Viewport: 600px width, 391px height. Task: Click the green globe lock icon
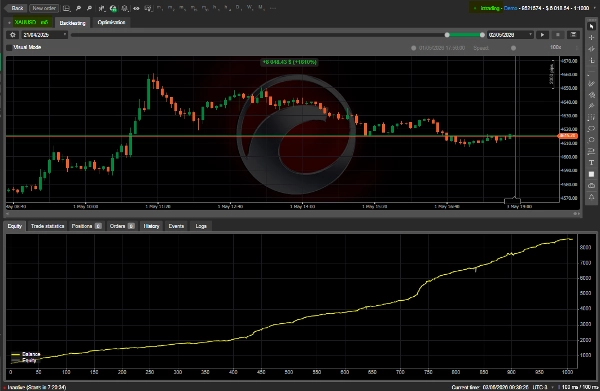point(113,8)
